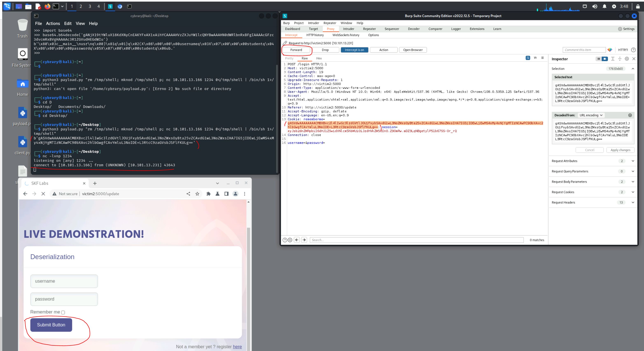Open the Repeater tab

coord(369,29)
